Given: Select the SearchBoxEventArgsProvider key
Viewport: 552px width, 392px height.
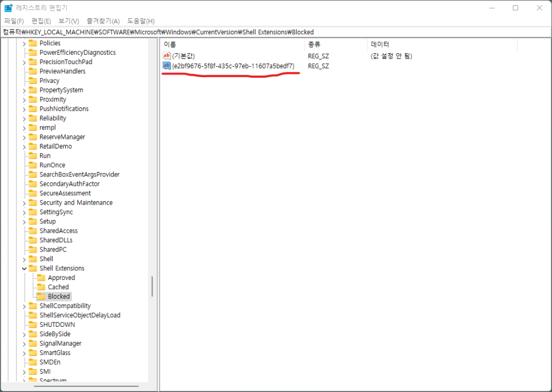Looking at the screenshot, I should click(x=79, y=174).
